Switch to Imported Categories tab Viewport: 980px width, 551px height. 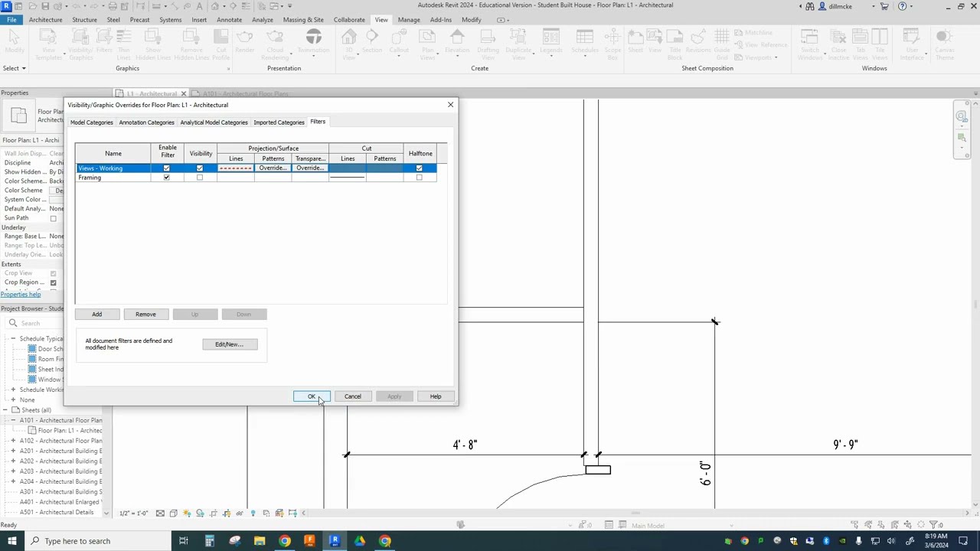[279, 122]
